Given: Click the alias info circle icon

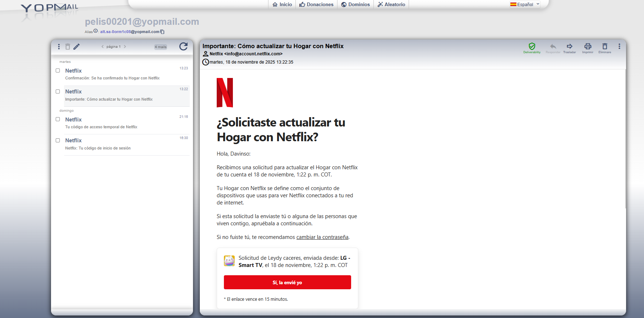Looking at the screenshot, I should point(96,31).
